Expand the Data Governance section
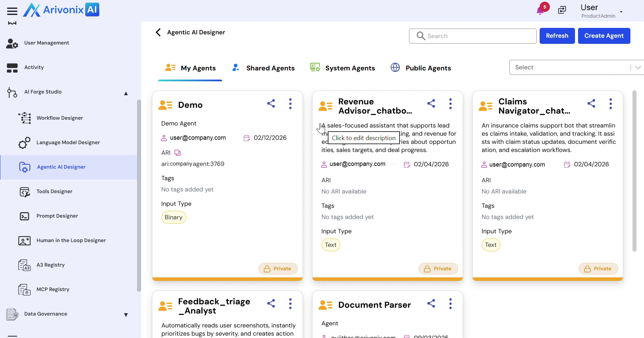 pos(126,315)
